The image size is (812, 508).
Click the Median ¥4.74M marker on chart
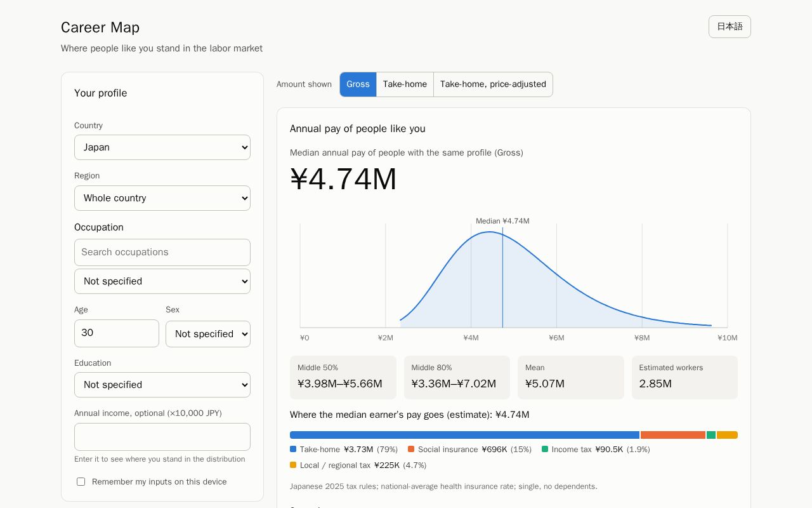[502, 221]
